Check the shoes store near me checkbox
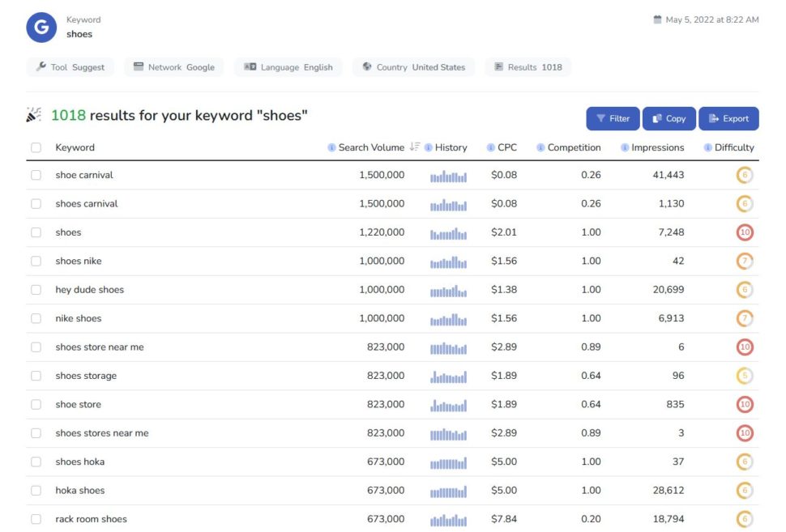This screenshot has width=786, height=532. click(36, 347)
